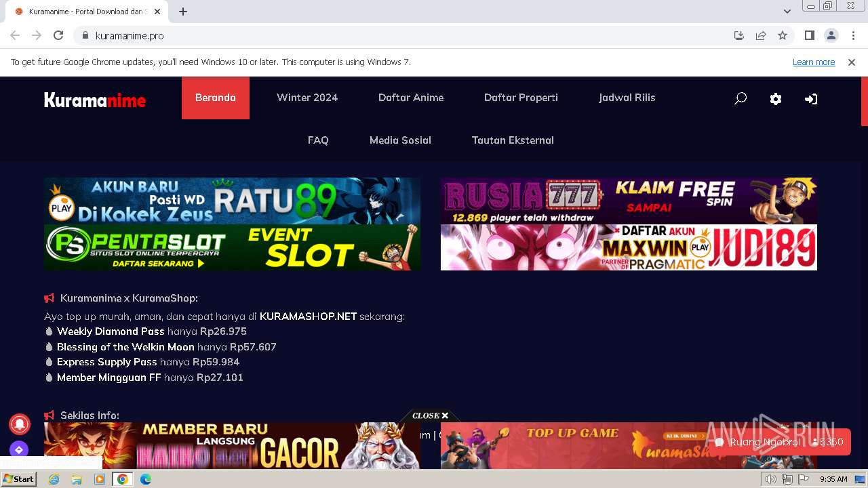Open the KURAMASHOP.NET link
The width and height of the screenshot is (868, 488).
308,317
